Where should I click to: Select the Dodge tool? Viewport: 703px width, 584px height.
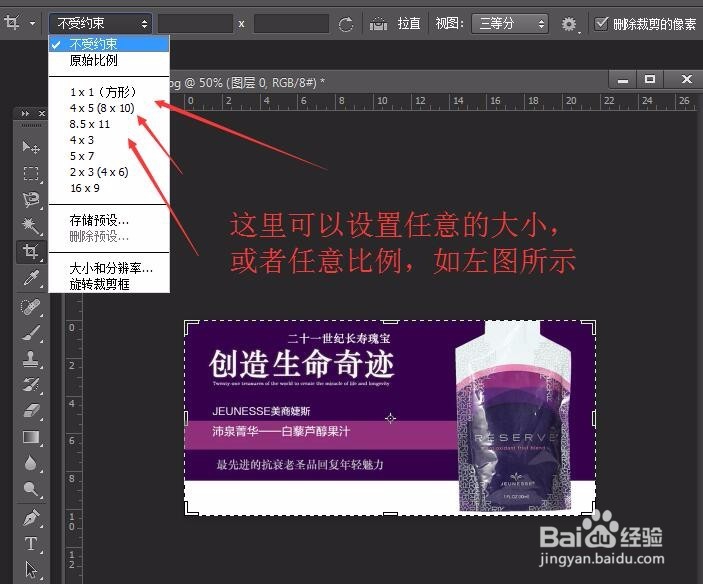pyautogui.click(x=31, y=489)
